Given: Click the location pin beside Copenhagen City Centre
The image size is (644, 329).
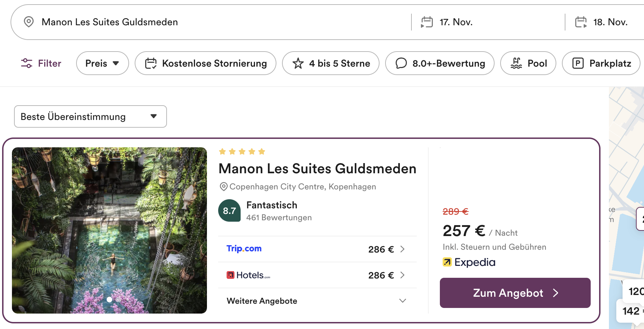Looking at the screenshot, I should (223, 187).
